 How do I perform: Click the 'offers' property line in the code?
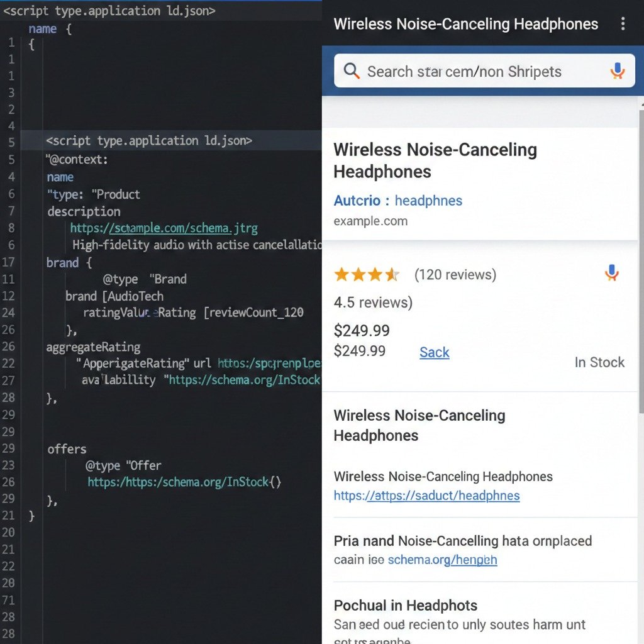click(x=67, y=449)
